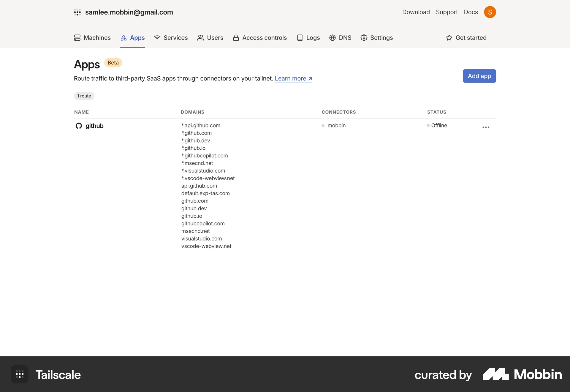Click the Offline status indicator dot

point(428,125)
